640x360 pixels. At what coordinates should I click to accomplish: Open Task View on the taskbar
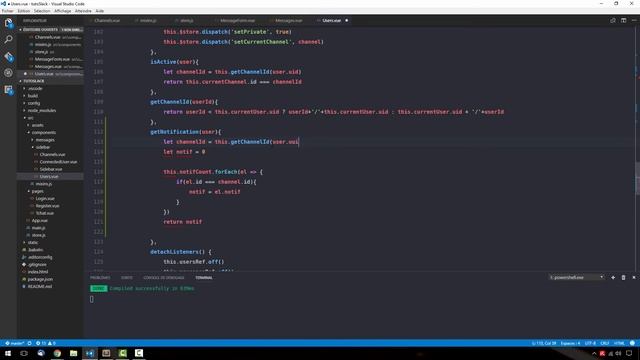click(24, 353)
